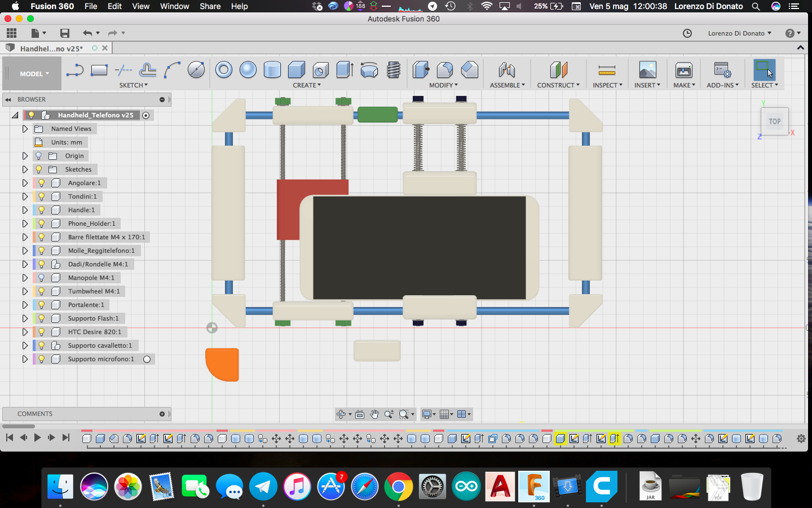Hide the HTC Desire 820:1 component
This screenshot has height=508, width=812.
41,332
